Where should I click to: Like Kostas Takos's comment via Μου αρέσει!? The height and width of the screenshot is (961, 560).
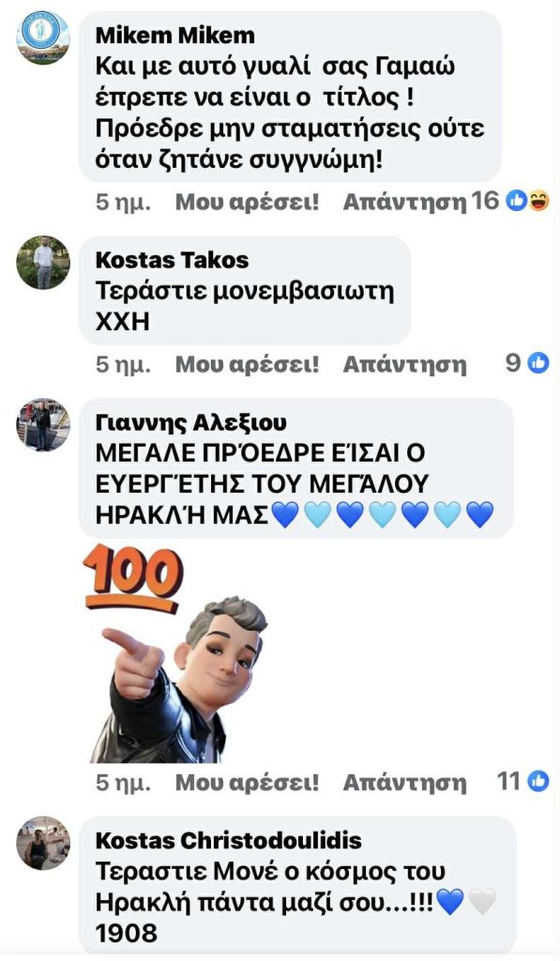click(247, 364)
